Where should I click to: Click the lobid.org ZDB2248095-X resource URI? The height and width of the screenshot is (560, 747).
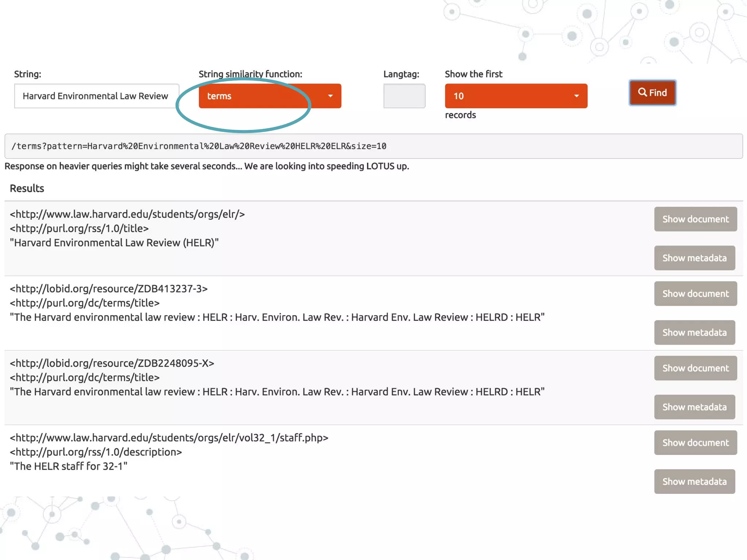[x=112, y=363]
